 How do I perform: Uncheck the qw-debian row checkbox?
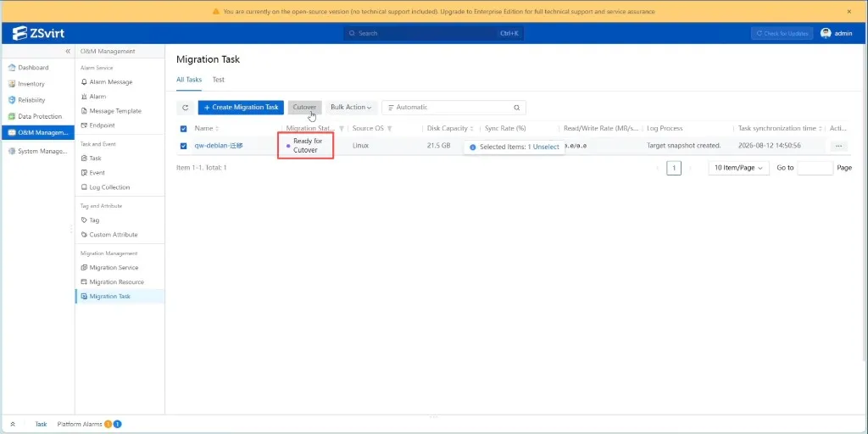184,146
